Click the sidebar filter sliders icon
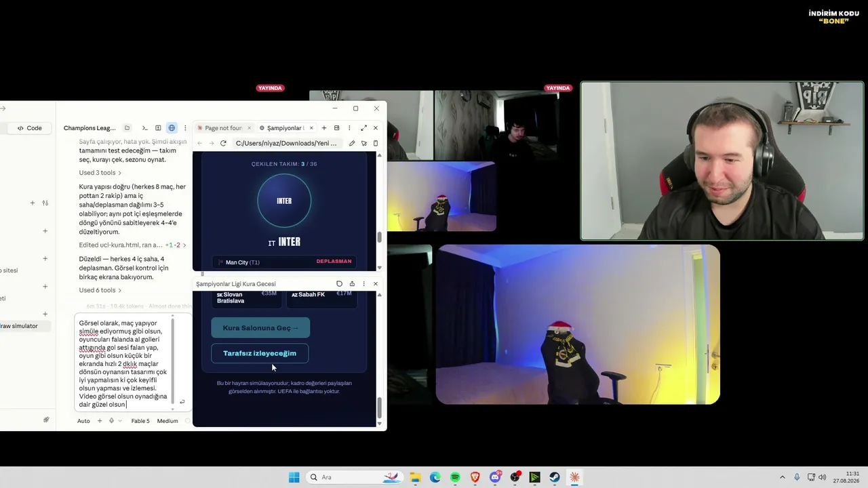The image size is (868, 488). click(45, 203)
